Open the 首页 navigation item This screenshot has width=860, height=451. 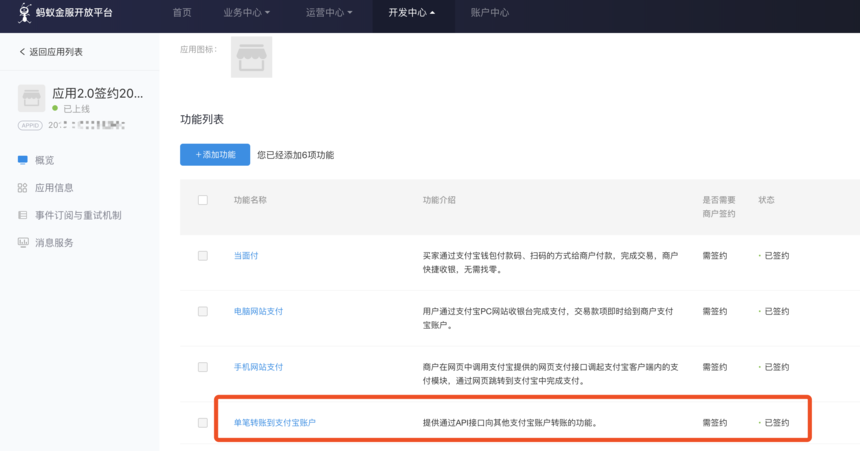[x=182, y=13]
